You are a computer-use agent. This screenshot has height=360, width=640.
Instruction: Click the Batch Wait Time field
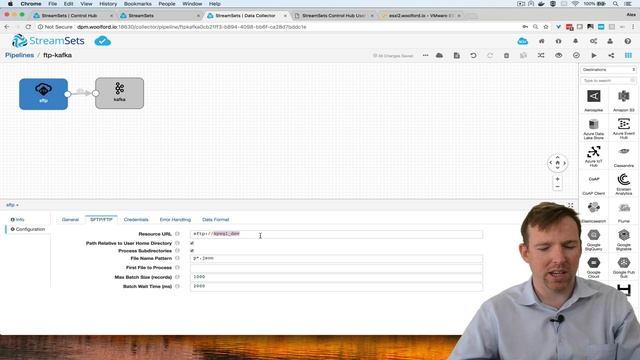336,287
